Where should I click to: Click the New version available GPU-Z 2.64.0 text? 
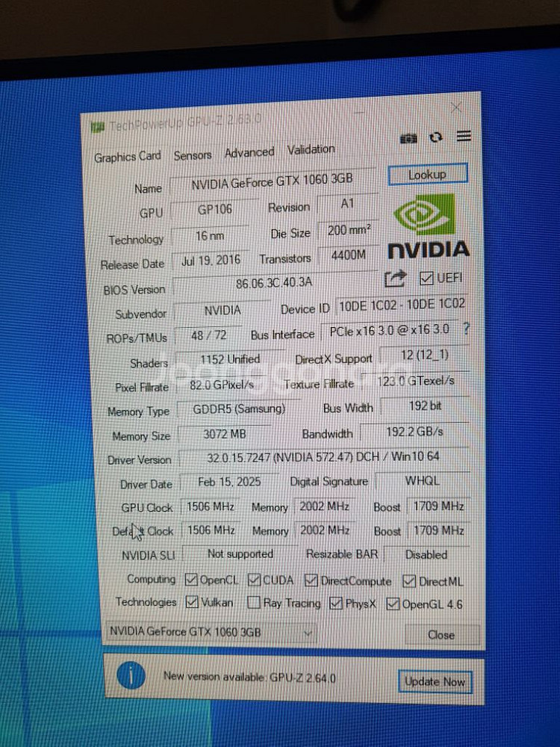249,677
